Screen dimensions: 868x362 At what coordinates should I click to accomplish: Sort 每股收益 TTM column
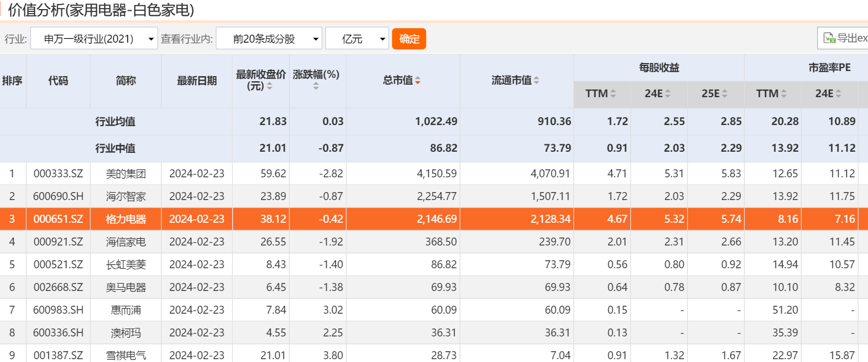(x=613, y=94)
